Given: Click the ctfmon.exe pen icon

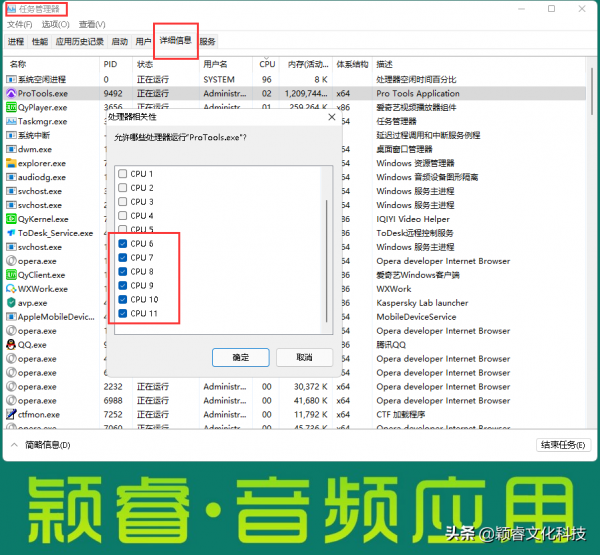Looking at the screenshot, I should pyautogui.click(x=11, y=414).
